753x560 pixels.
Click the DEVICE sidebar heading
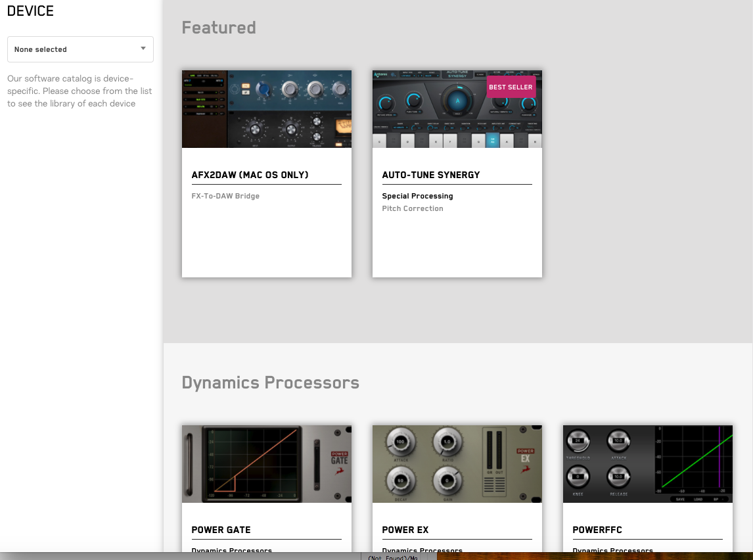coord(30,11)
